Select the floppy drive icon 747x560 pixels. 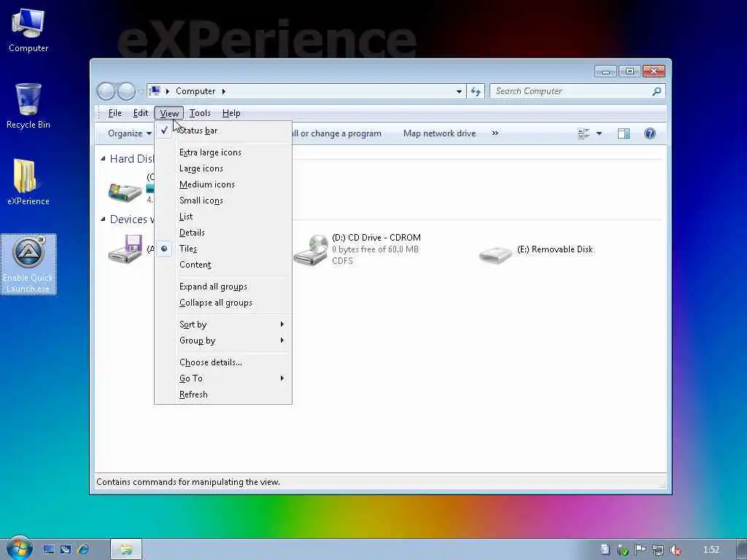(125, 249)
